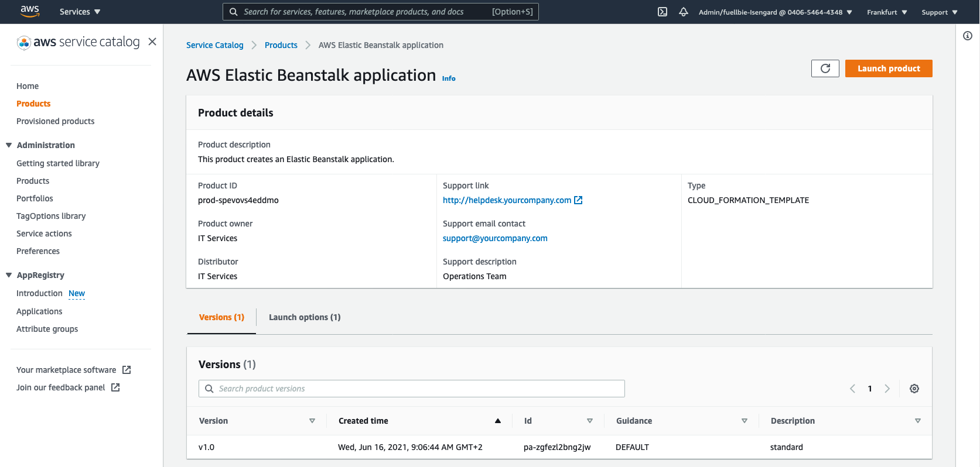
Task: Focus the top AWS search field
Action: tap(381, 12)
